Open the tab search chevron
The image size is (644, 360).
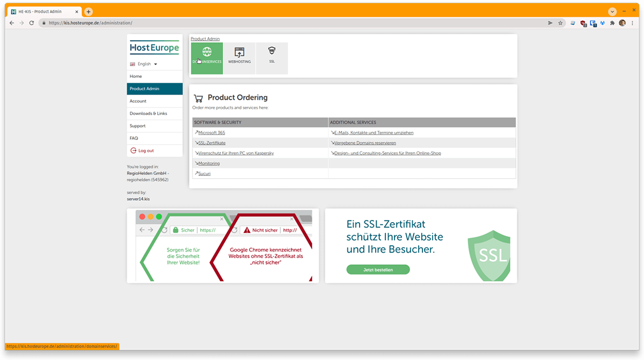pyautogui.click(x=612, y=11)
